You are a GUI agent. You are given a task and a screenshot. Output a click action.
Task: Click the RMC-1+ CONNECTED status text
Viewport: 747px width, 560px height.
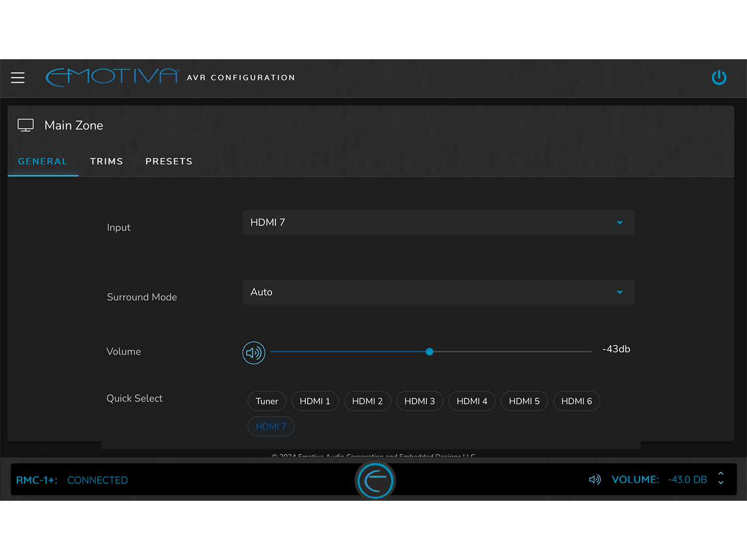pyautogui.click(x=72, y=479)
